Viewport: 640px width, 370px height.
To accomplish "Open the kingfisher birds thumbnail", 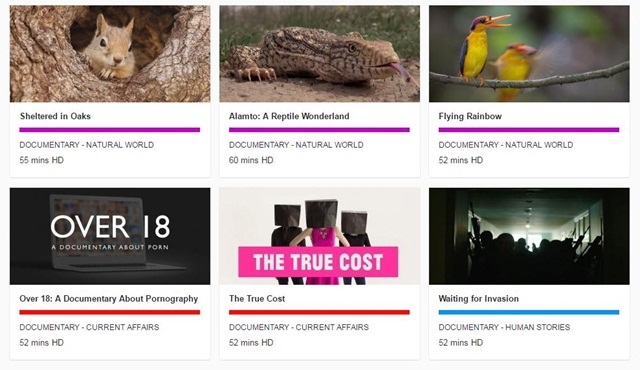I will tap(529, 53).
